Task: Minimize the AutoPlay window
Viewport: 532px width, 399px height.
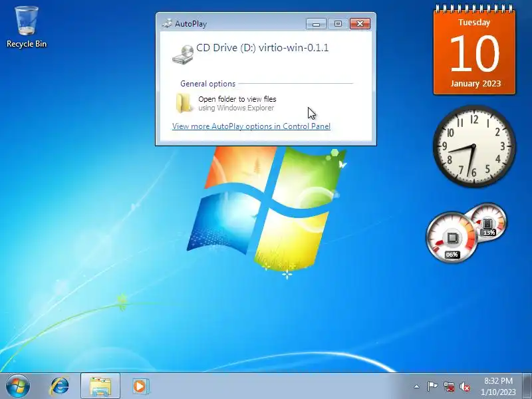Action: pyautogui.click(x=317, y=24)
